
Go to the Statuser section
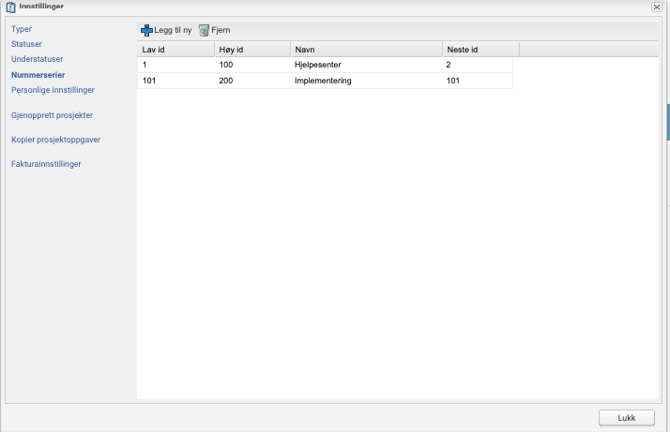27,44
